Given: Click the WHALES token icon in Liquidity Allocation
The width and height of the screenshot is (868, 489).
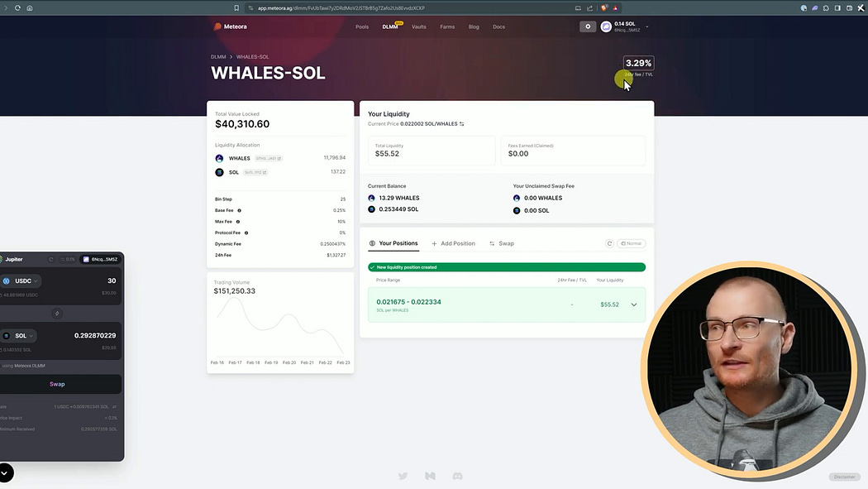Looking at the screenshot, I should coord(219,158).
